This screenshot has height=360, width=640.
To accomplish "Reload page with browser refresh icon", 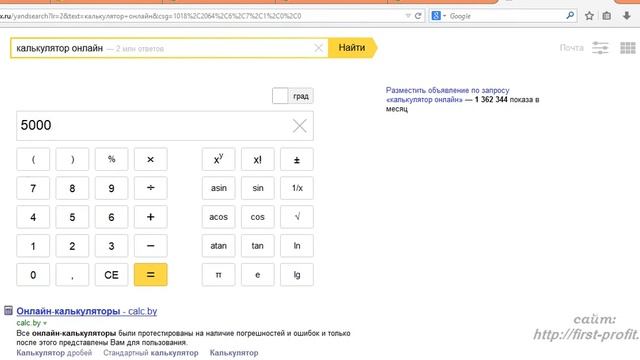I will pos(418,16).
